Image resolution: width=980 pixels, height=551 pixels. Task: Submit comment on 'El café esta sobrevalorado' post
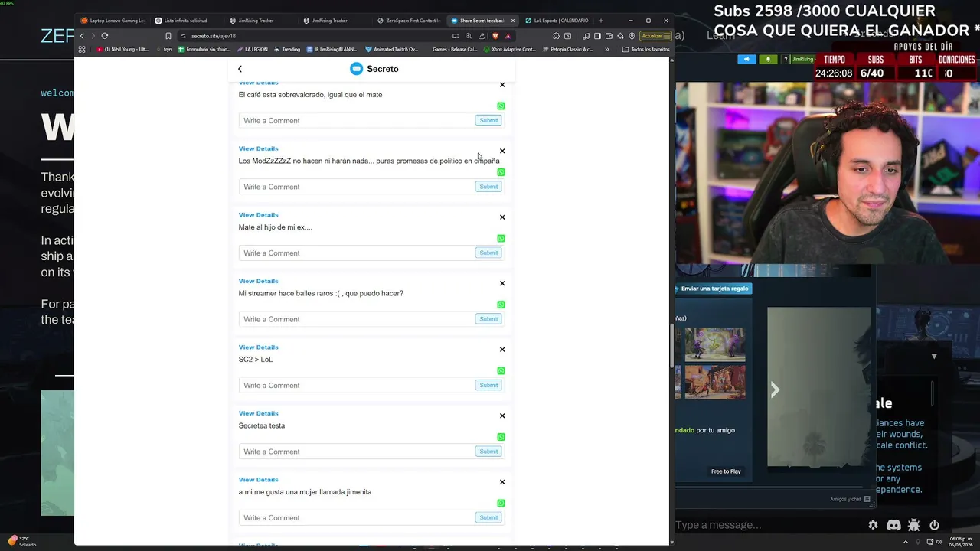point(488,120)
